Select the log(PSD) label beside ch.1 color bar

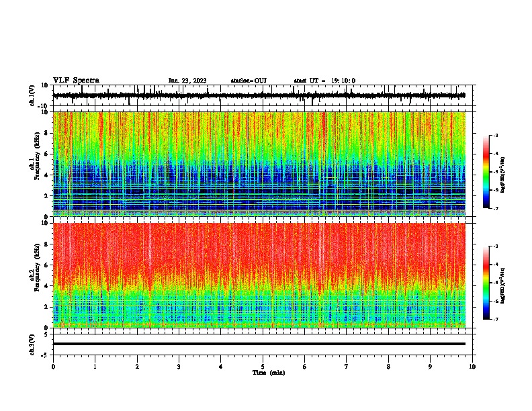[x=503, y=175]
